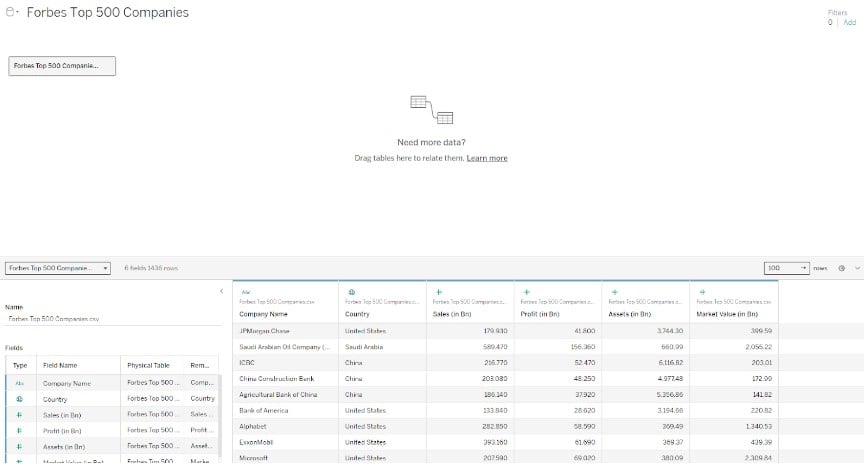Click the number type icon on Profit (in Bn) column
This screenshot has height=466, width=865.
point(527,292)
